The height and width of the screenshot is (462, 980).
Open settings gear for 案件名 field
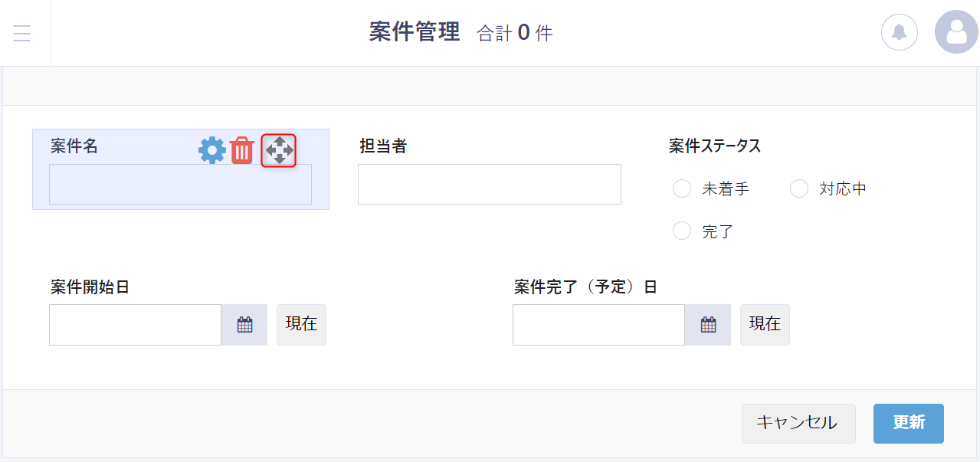click(212, 150)
